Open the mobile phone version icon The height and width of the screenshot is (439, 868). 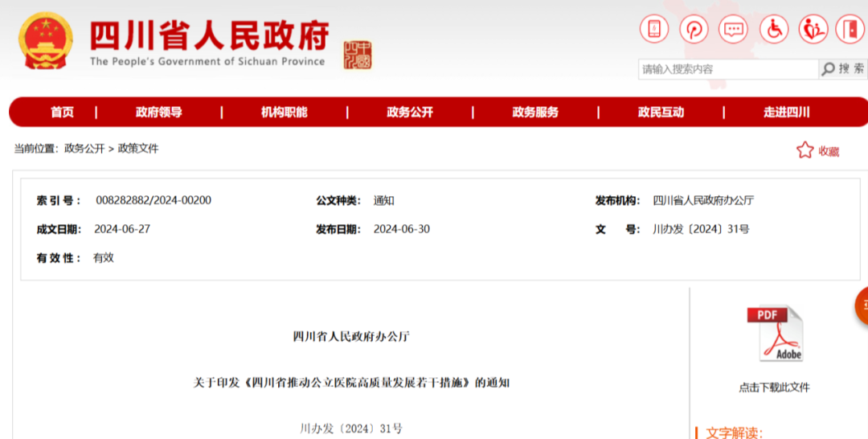[x=653, y=29]
